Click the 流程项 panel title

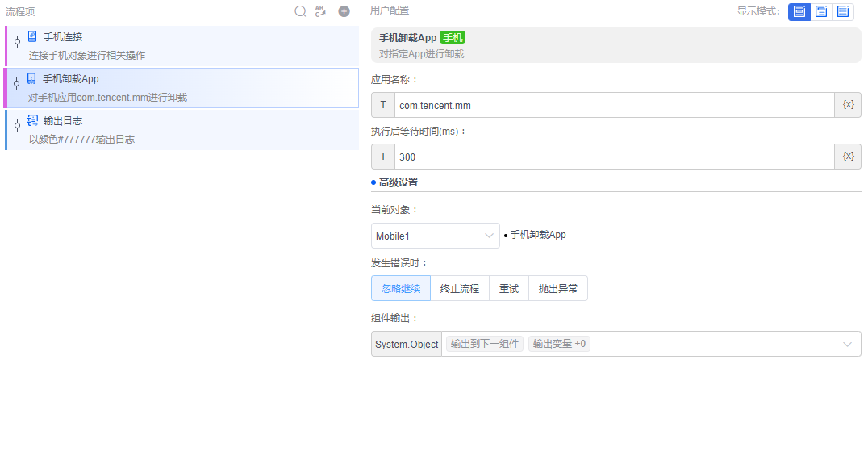(x=20, y=11)
